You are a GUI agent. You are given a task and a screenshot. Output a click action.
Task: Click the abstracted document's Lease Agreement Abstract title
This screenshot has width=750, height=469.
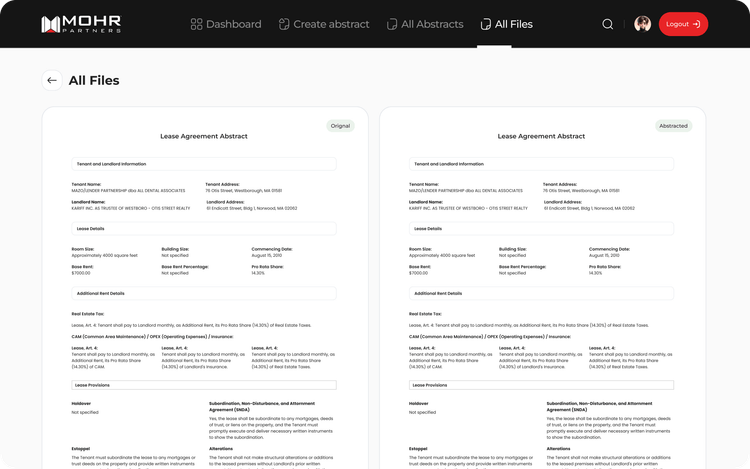pos(541,136)
